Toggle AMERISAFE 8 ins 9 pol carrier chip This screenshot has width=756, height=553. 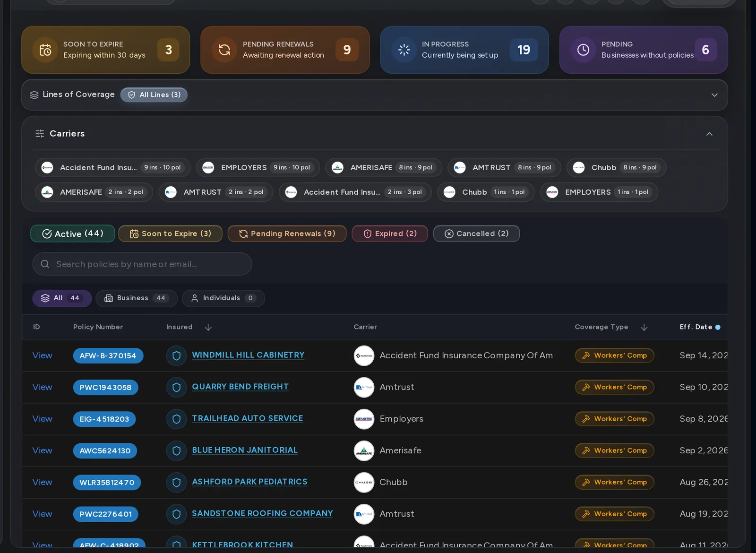[384, 167]
